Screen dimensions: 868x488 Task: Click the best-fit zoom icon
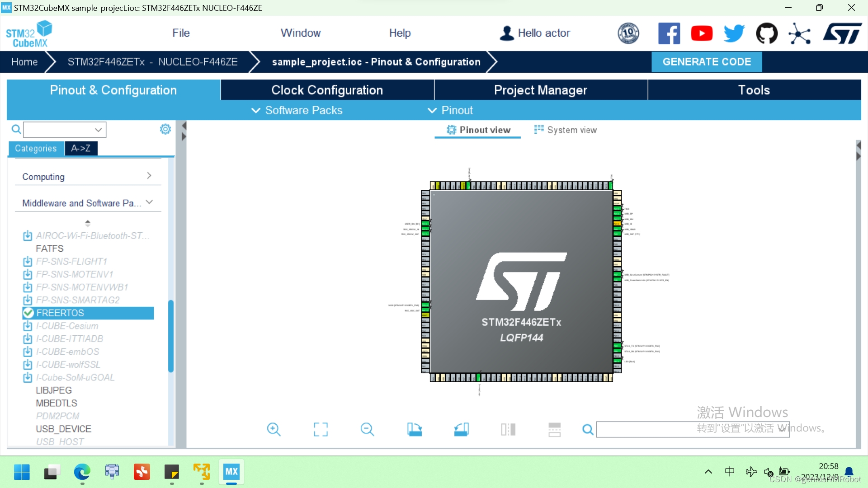coord(321,429)
